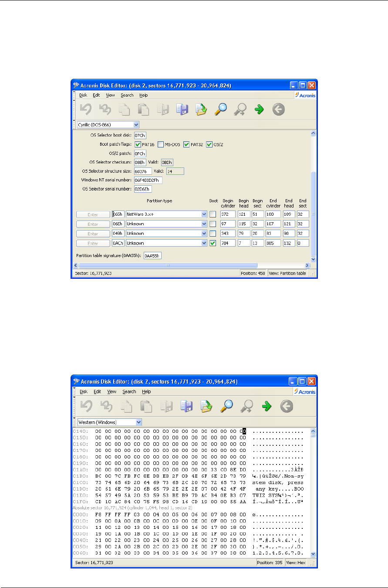388x588 pixels.
Task: Click the OS Selector boot disk field
Action: (x=140, y=135)
